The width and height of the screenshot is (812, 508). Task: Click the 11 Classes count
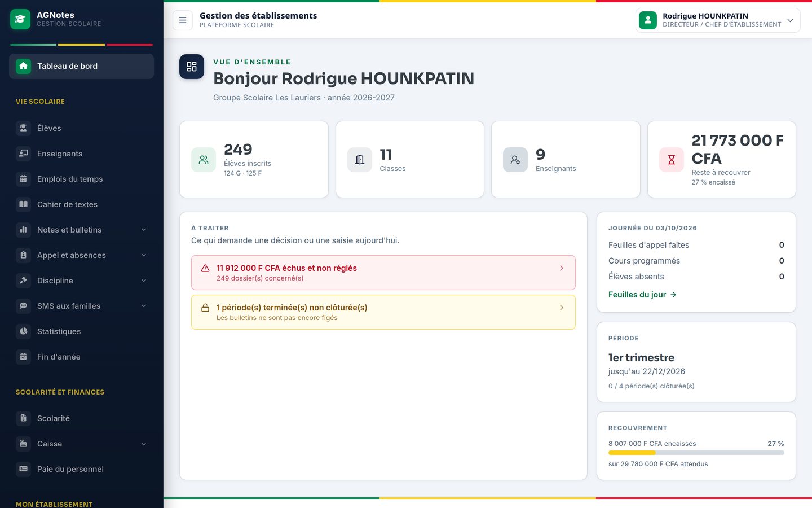click(x=386, y=154)
